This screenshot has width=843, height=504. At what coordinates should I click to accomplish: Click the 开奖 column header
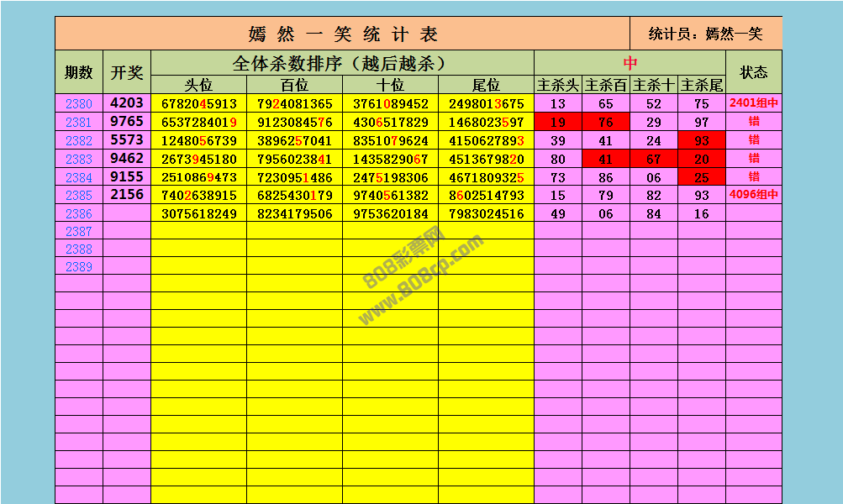point(127,72)
